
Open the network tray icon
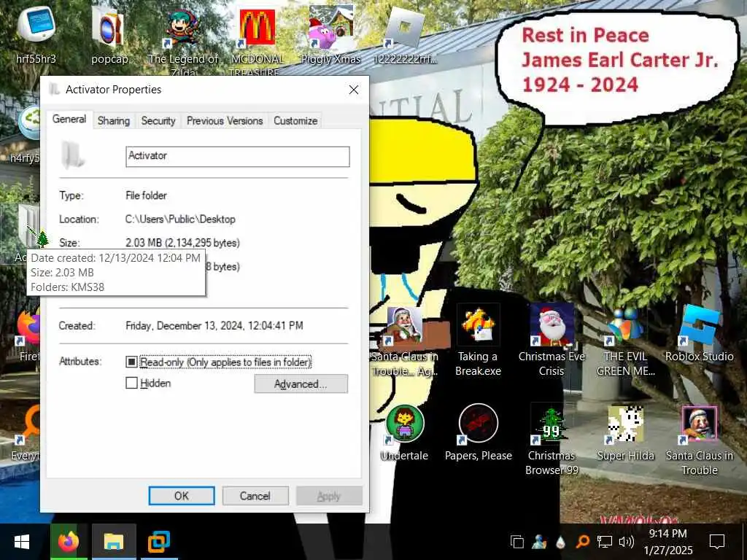pos(605,542)
